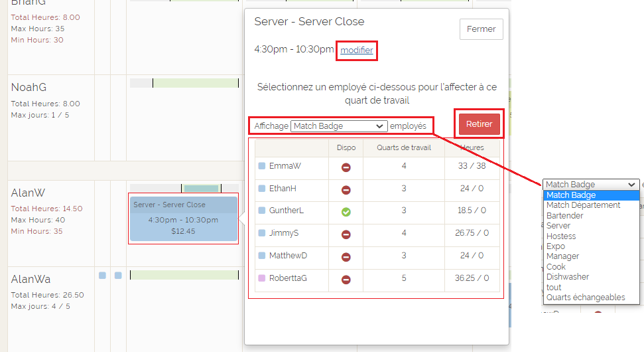Pick Quarts échangeables option

[x=585, y=298]
